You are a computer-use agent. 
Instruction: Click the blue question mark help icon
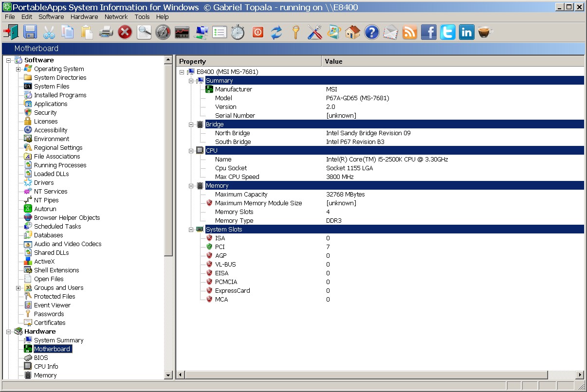(x=371, y=32)
